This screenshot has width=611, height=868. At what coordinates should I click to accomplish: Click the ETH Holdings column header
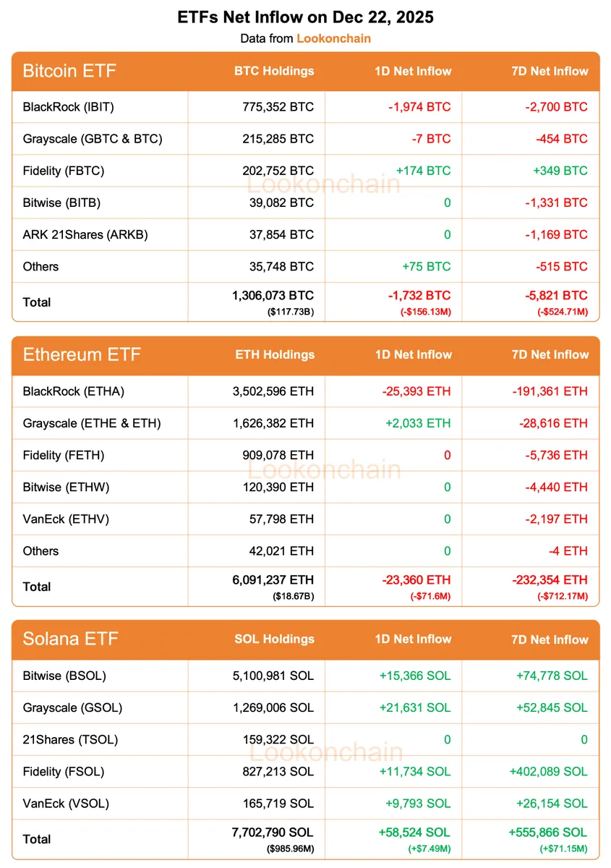tap(275, 354)
